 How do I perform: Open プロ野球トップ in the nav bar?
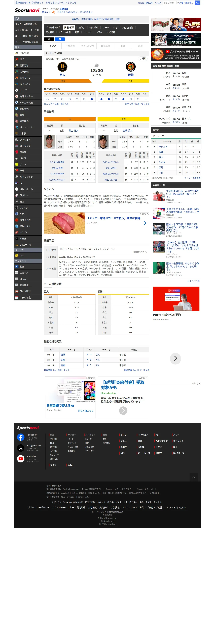pos(53,27)
